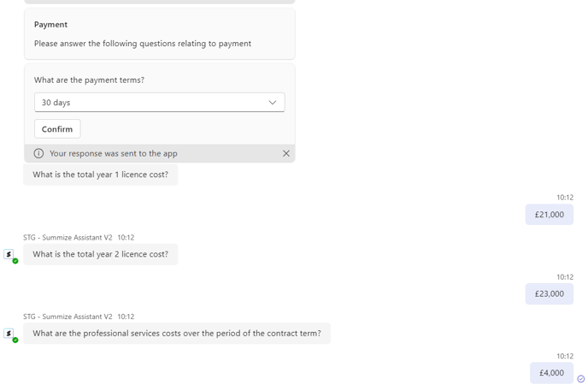
Task: Click the year 1 licence cost question bubble
Action: [100, 175]
